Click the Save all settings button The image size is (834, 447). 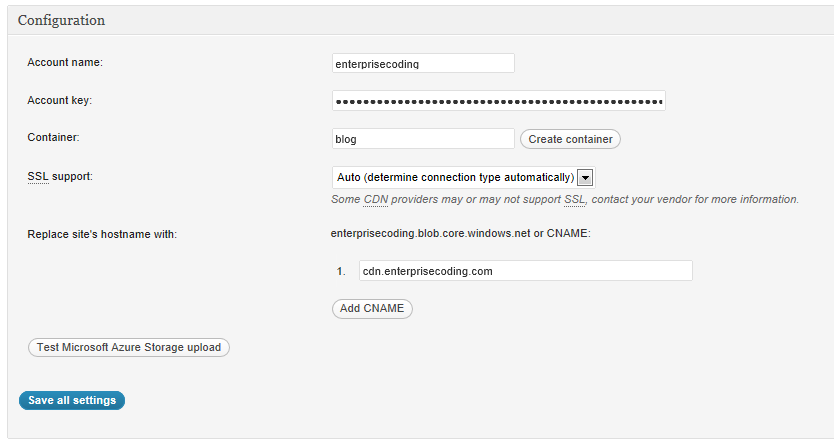(x=72, y=400)
